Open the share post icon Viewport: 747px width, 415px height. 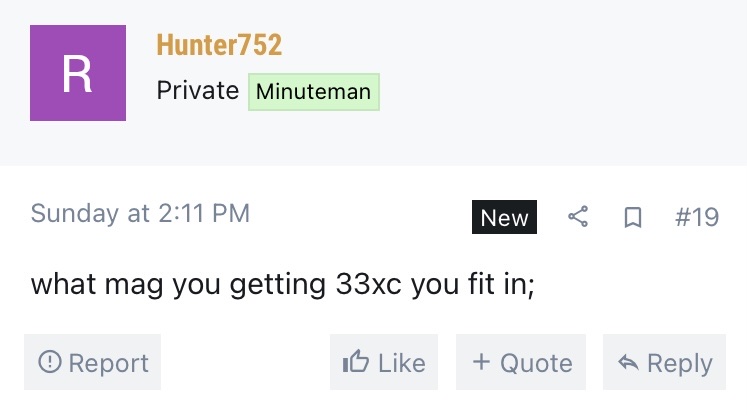click(578, 217)
